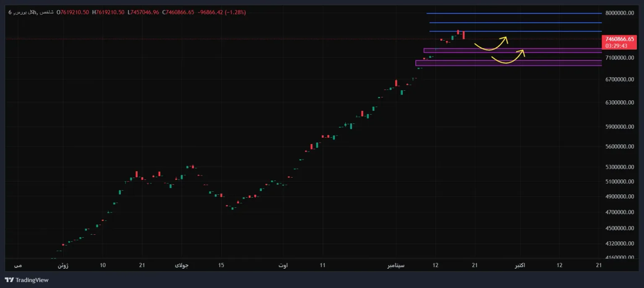This screenshot has height=288, width=644.
Task: Click the TradingView logo
Action: 26,280
